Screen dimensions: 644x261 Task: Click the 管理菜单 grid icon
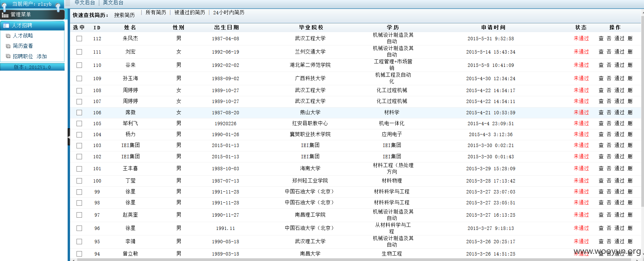click(x=5, y=15)
